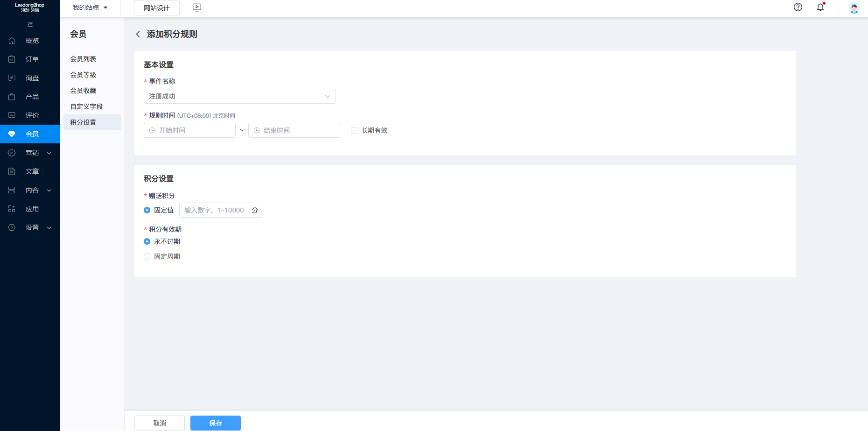Viewport: 868px width, 431px height.
Task: Click the site preview play icon
Action: pyautogui.click(x=197, y=7)
